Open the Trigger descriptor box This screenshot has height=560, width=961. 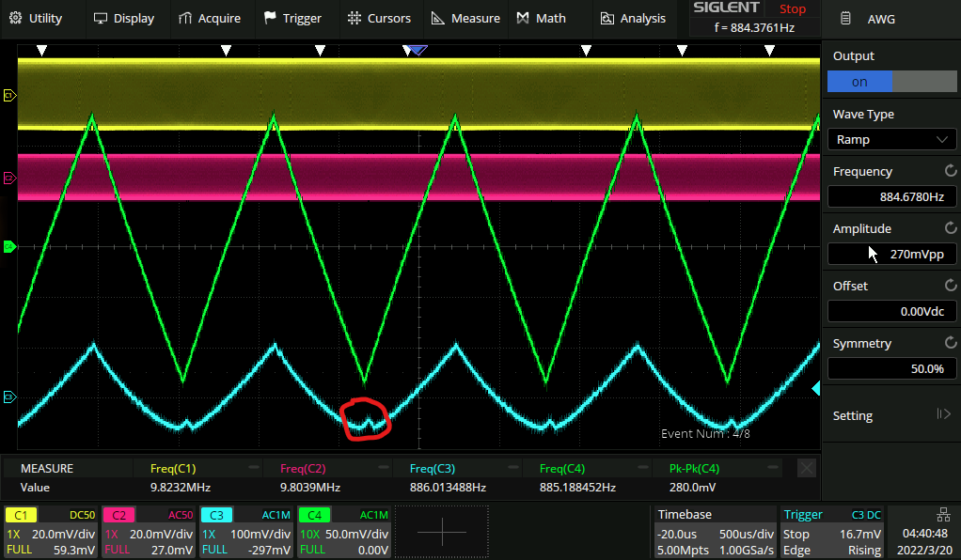click(x=831, y=532)
